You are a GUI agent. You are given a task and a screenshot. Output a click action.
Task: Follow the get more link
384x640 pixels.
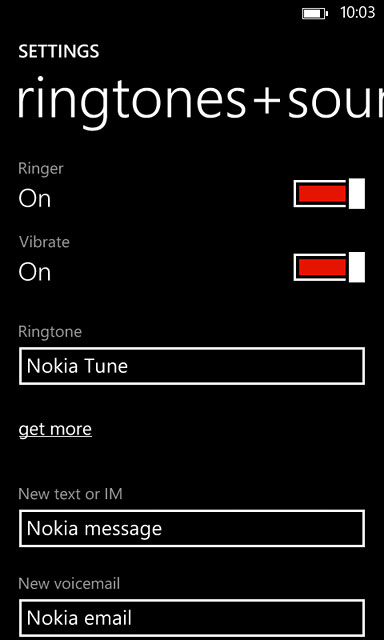click(x=55, y=429)
